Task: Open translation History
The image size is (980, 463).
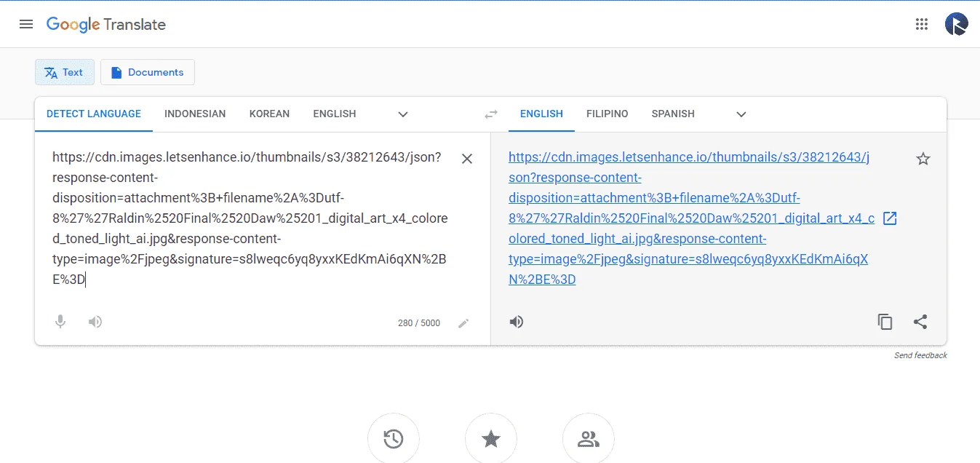Action: point(394,439)
